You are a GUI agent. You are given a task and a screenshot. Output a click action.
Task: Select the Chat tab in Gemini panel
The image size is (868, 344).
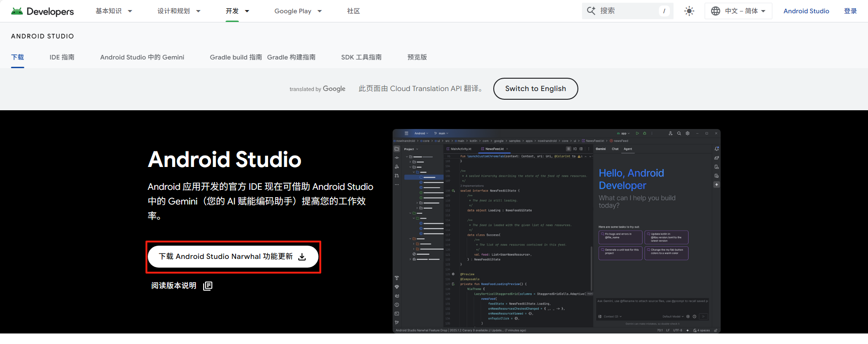tap(615, 149)
